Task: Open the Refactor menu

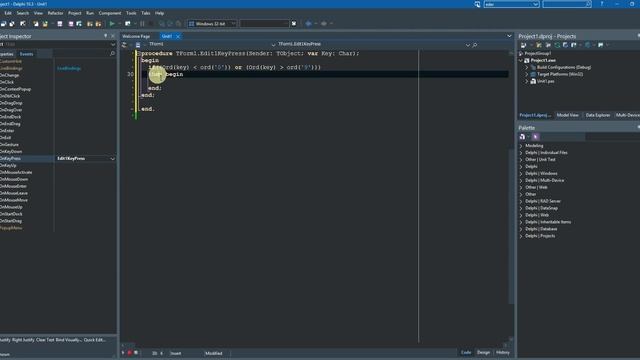Action: coord(55,13)
